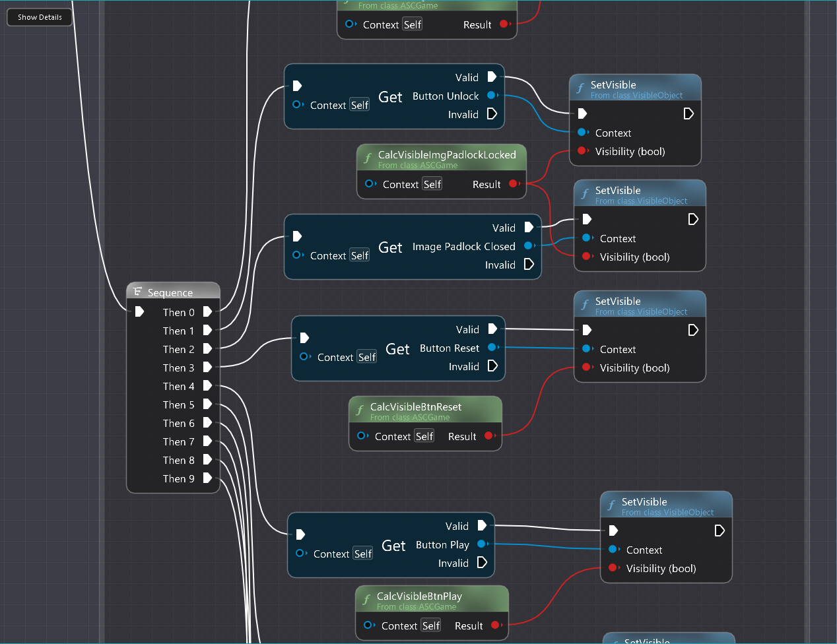Click Valid pin on Get Image Padlock Closed
Image resolution: width=837 pixels, height=644 pixels.
pos(529,227)
